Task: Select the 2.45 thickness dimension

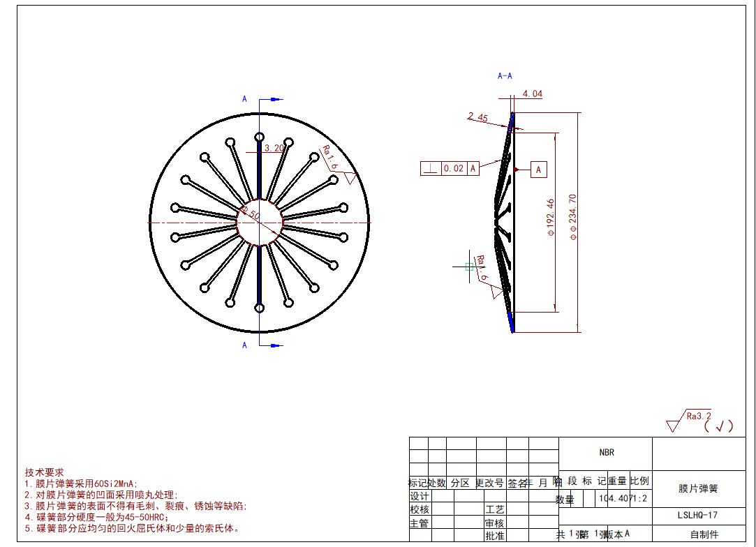Action: tap(477, 117)
